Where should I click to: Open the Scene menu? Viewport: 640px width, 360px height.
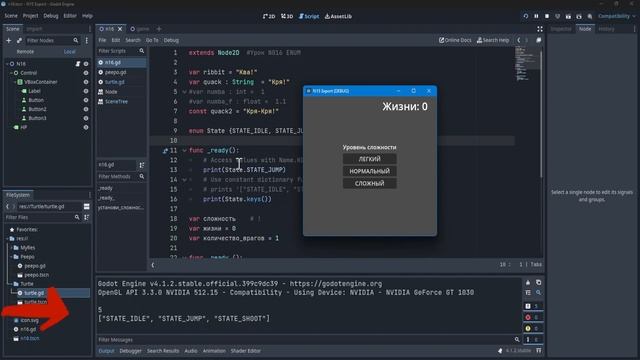pos(11,16)
